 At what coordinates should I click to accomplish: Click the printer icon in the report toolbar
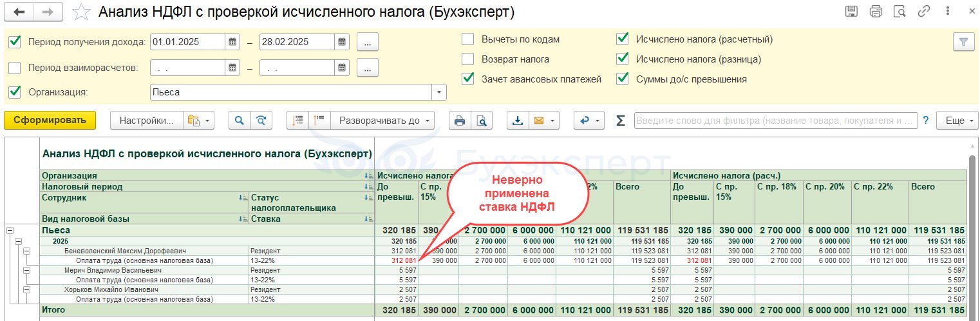459,121
